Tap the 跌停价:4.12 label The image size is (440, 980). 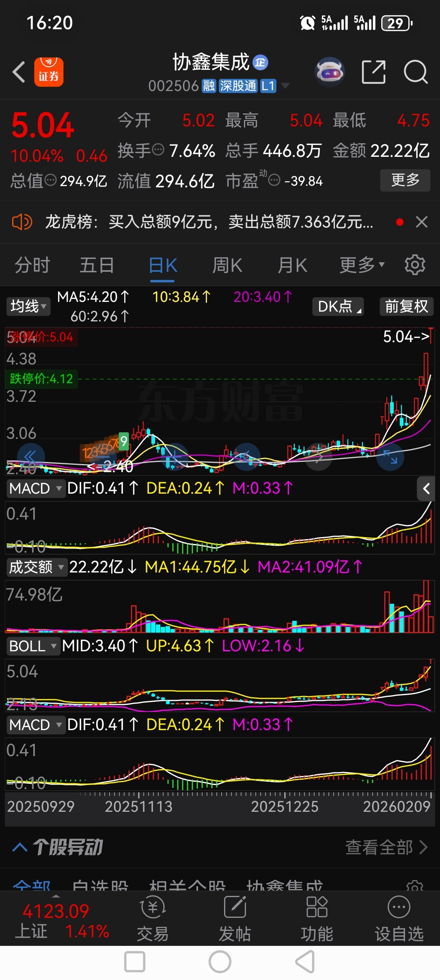pyautogui.click(x=41, y=379)
